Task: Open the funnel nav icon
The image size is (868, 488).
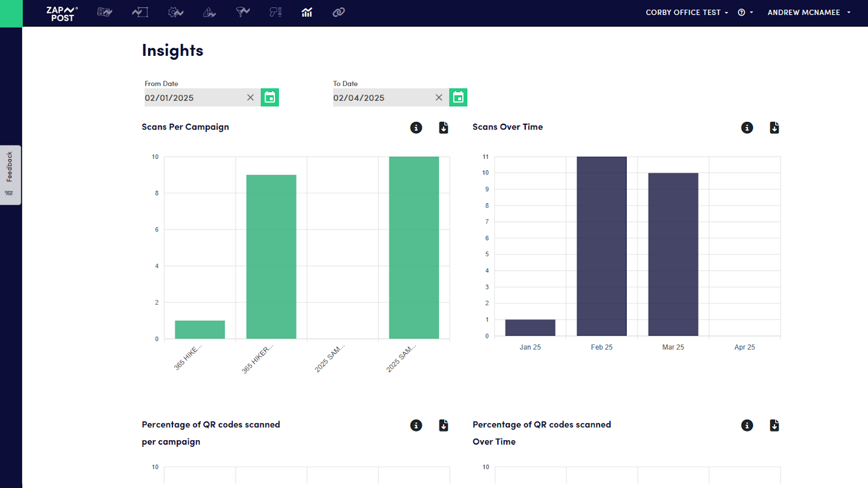Action: click(x=242, y=12)
